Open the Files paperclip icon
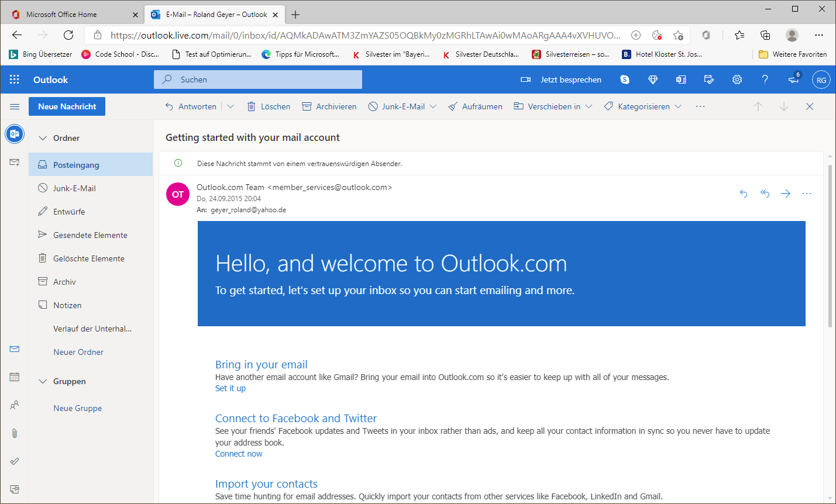Image resolution: width=836 pixels, height=504 pixels. click(x=15, y=433)
